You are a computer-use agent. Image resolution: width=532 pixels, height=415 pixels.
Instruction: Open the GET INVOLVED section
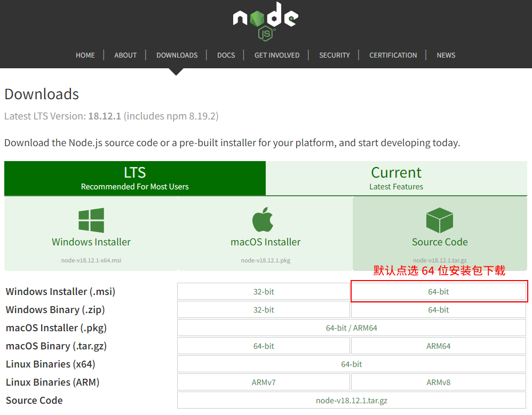click(277, 55)
